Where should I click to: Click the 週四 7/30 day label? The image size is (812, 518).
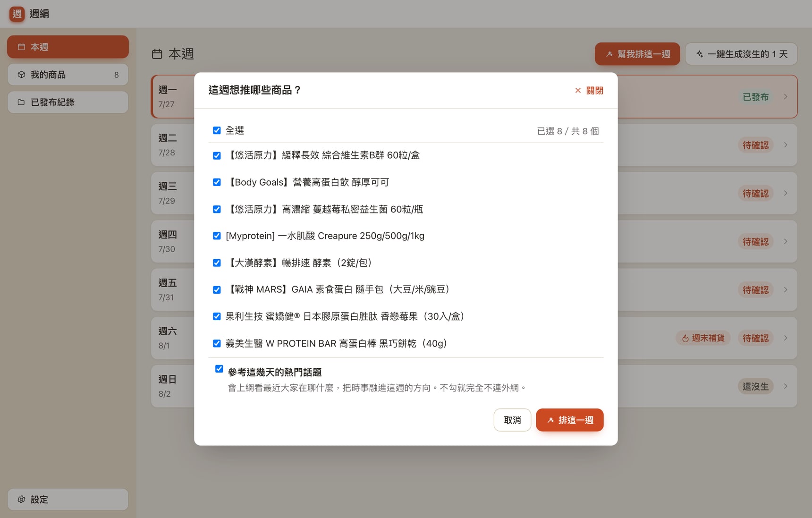[x=168, y=241]
